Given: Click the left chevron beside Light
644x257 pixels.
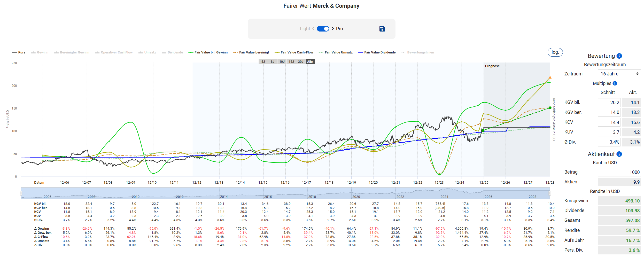Looking at the screenshot, I should tap(314, 29).
